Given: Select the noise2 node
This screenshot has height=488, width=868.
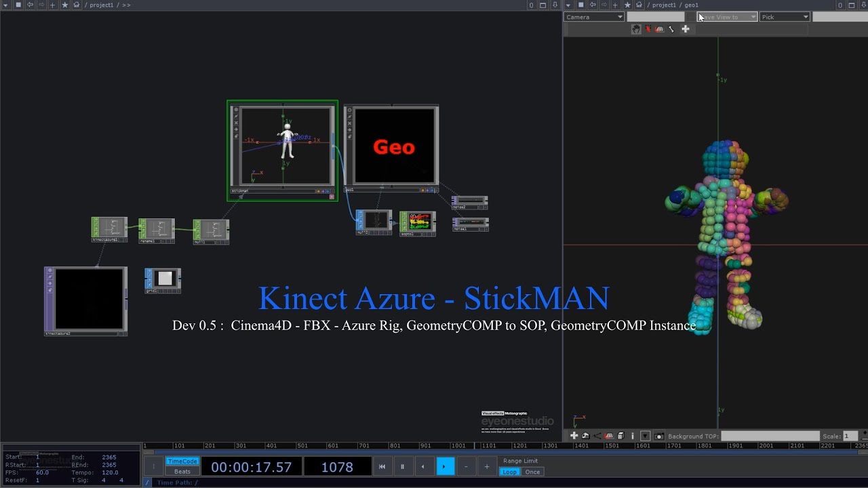Looking at the screenshot, I should [x=470, y=203].
